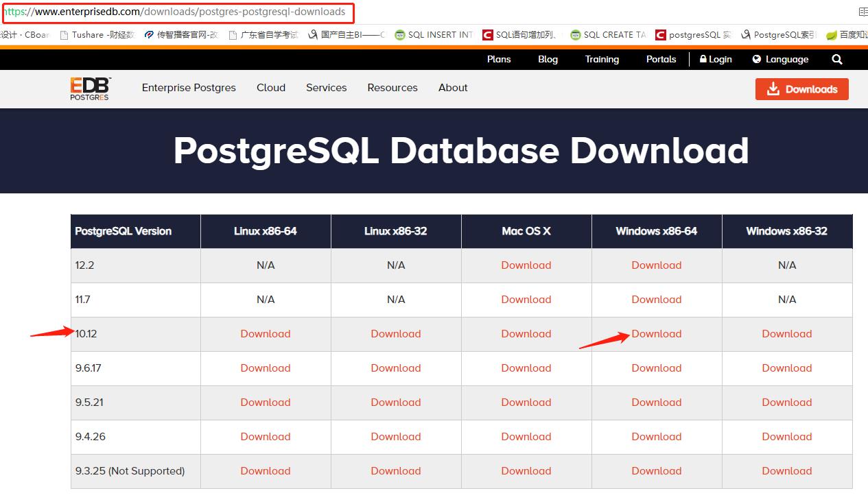Click the '9.3.25 (Not Supported)' version cell
Screen dimensions: 868x504
point(136,471)
